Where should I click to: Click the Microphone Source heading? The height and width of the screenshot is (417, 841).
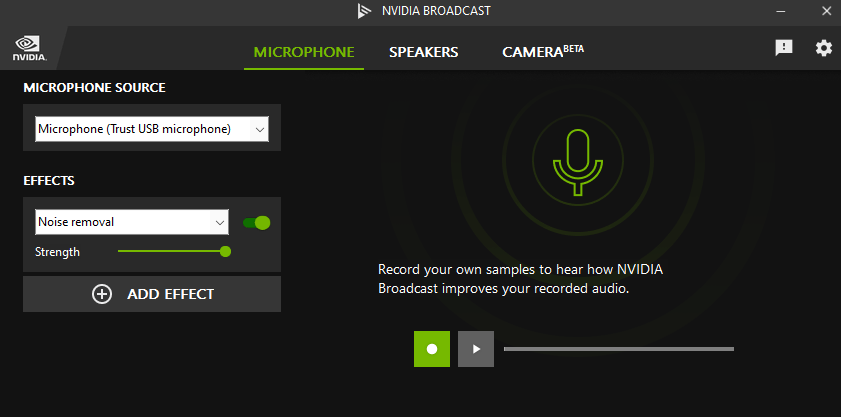[94, 87]
